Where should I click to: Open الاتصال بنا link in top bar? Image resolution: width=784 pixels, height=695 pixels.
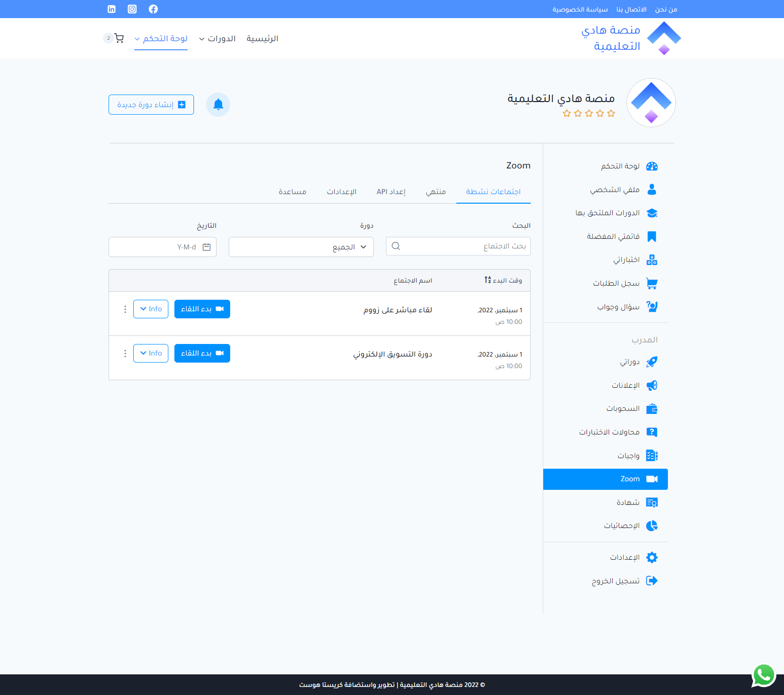coord(632,10)
